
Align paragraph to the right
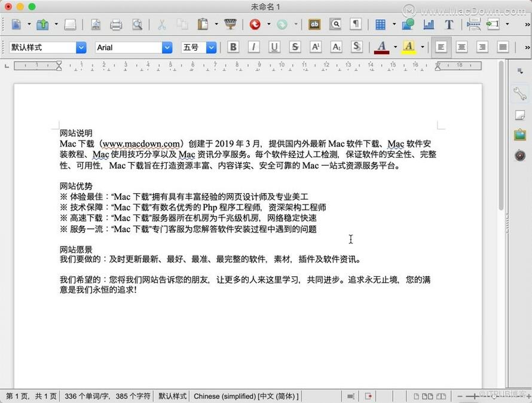pyautogui.click(x=482, y=47)
